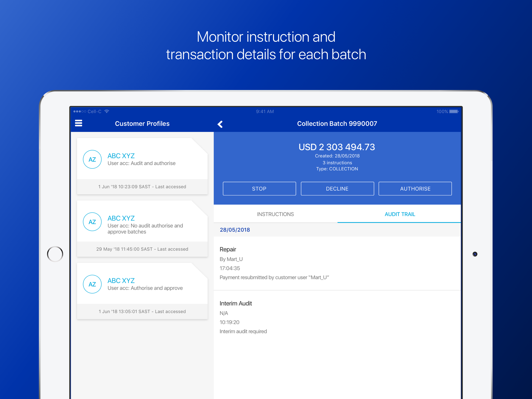
Task: Tap the 17:04:35 timestamp
Action: point(230,268)
